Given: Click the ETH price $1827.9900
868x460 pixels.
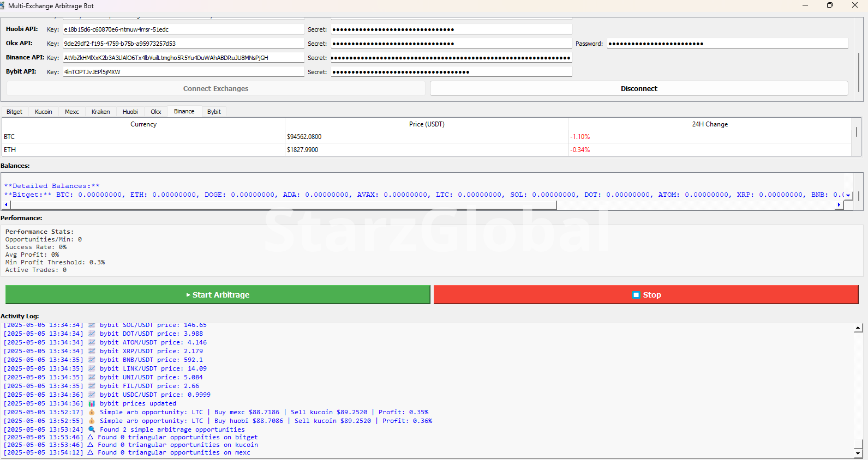Looking at the screenshot, I should 303,150.
